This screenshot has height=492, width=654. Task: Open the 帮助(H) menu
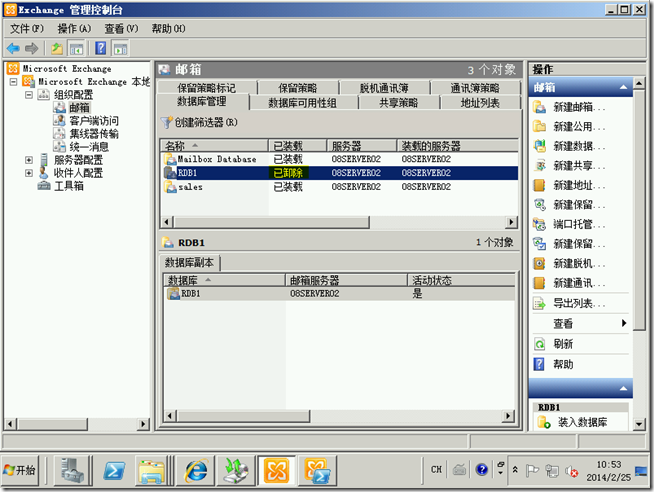(x=169, y=29)
